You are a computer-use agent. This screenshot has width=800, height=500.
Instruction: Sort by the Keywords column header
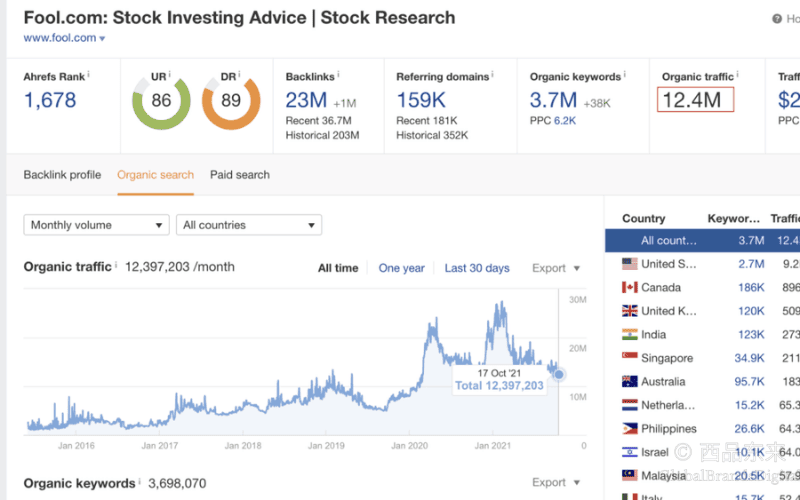point(734,218)
